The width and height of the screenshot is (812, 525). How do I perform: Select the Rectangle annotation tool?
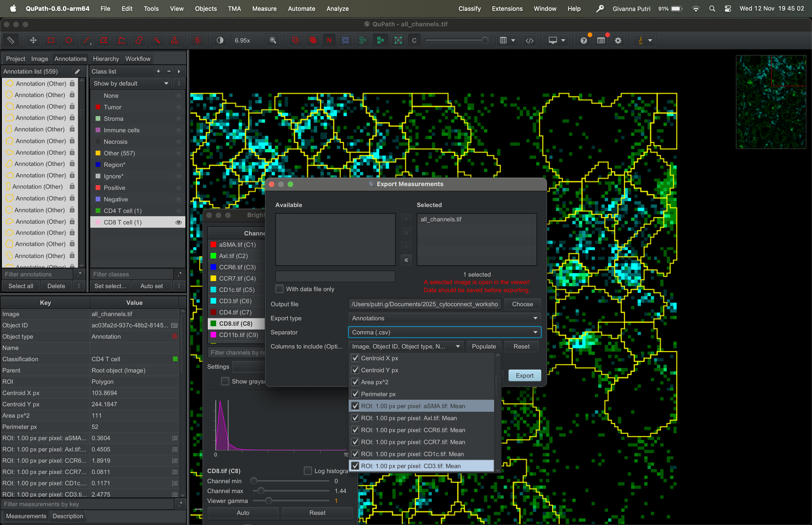pyautogui.click(x=51, y=40)
